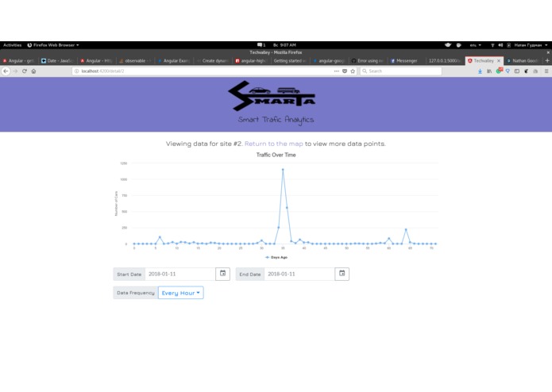Click the highest peak data point on chart
The height and width of the screenshot is (392, 552).
click(x=283, y=170)
